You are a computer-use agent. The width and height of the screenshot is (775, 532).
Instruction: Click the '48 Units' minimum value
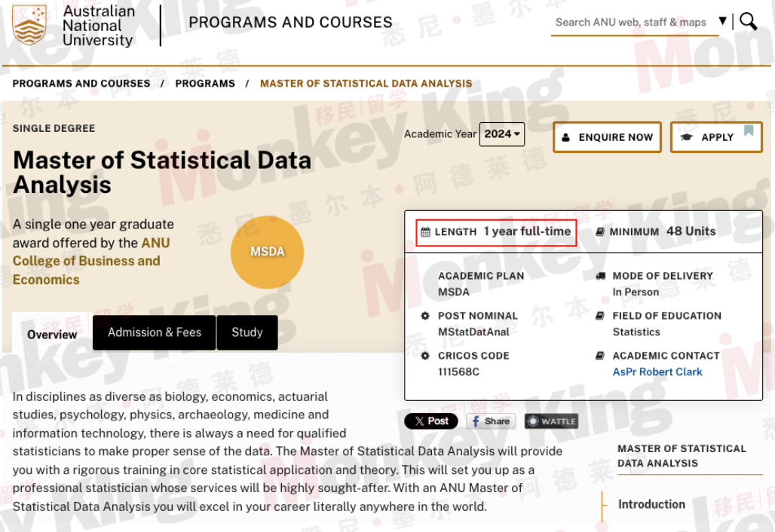691,231
